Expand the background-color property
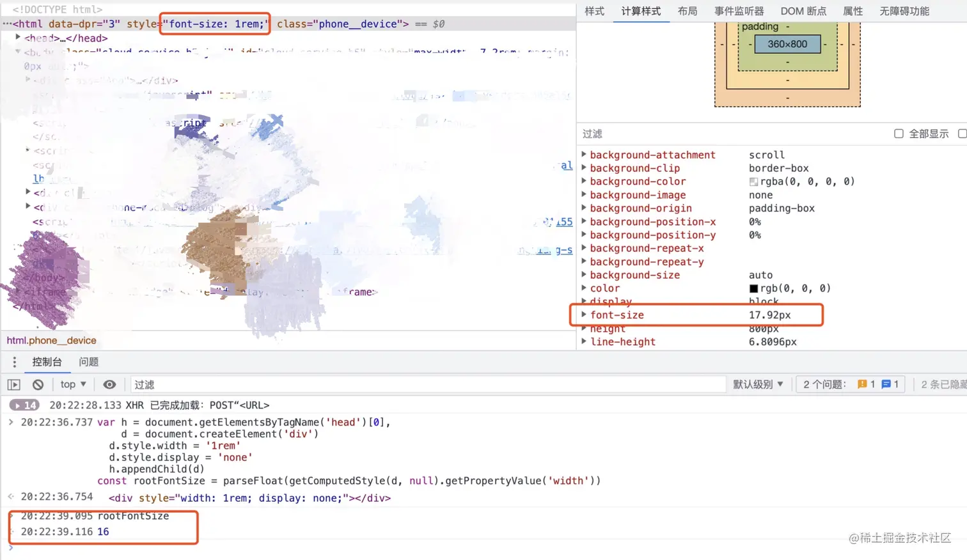Screen dimensions: 967x560 [x=584, y=182]
